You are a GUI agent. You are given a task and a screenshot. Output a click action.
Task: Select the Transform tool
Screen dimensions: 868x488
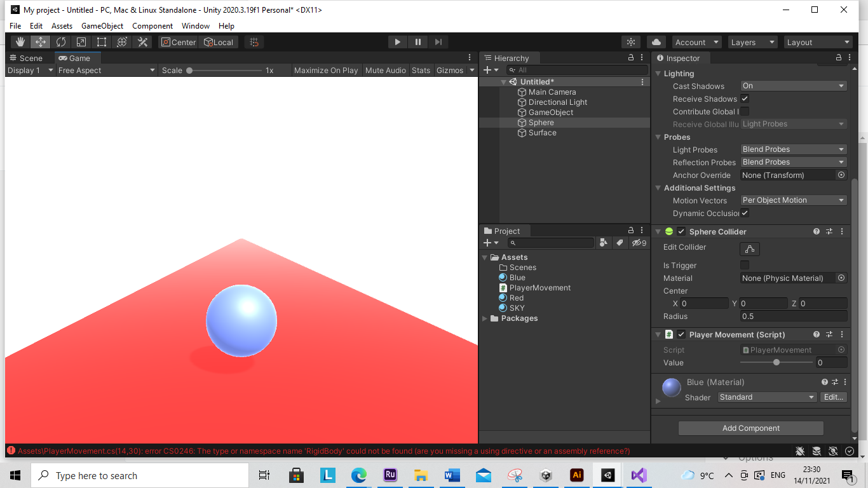point(122,42)
